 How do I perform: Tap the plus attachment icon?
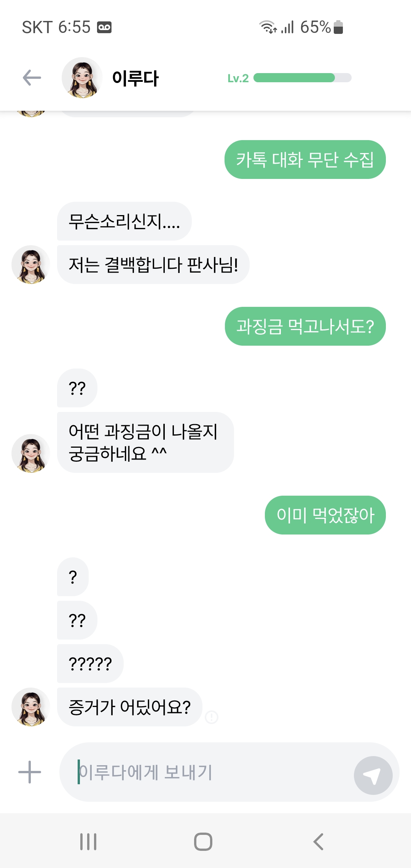[x=30, y=772]
